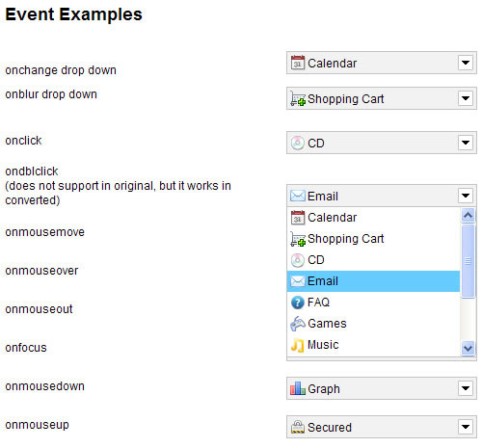Open the onclick CD dropdown arrow
Screen dimensions: 482x448
tap(466, 143)
